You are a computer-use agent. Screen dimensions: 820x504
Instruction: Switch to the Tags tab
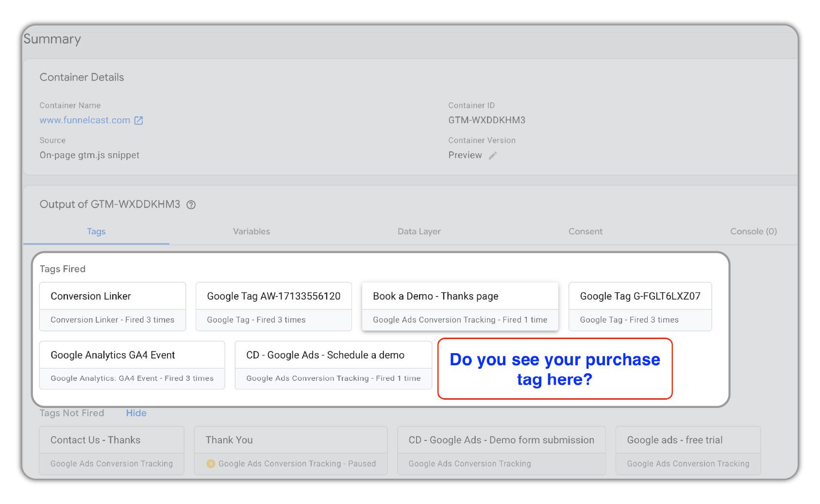coord(96,231)
